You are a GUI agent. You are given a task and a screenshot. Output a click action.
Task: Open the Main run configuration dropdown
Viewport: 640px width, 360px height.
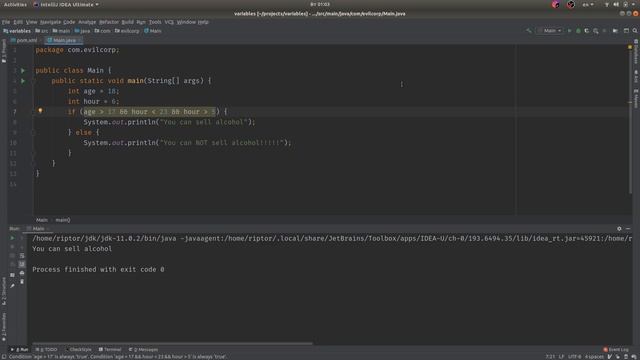549,31
